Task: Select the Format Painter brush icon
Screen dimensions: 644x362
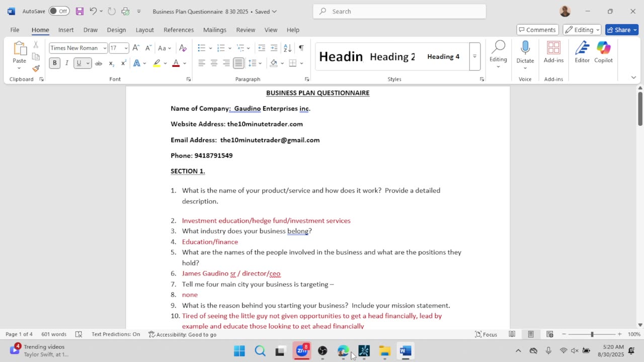Action: pyautogui.click(x=36, y=68)
